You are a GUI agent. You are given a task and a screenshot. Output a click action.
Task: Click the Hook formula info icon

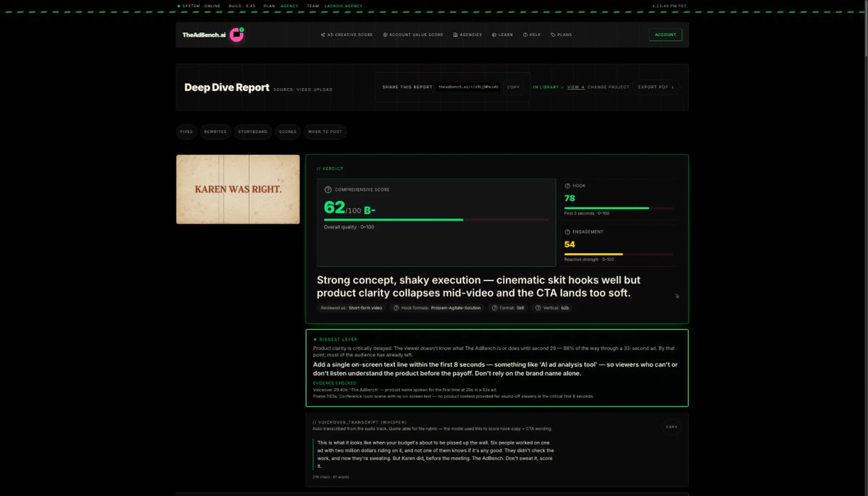(x=396, y=308)
